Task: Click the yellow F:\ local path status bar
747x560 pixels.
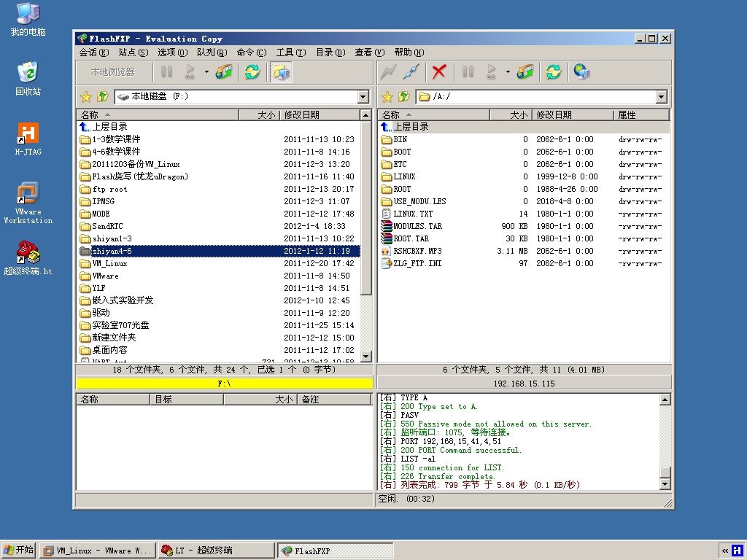Action: (225, 384)
